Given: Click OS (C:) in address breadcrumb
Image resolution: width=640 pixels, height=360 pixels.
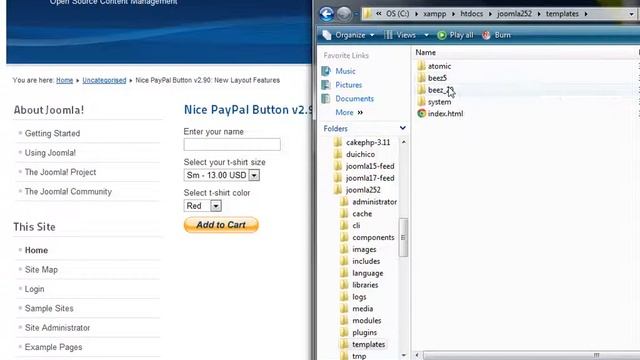Looking at the screenshot, I should tap(398, 14).
